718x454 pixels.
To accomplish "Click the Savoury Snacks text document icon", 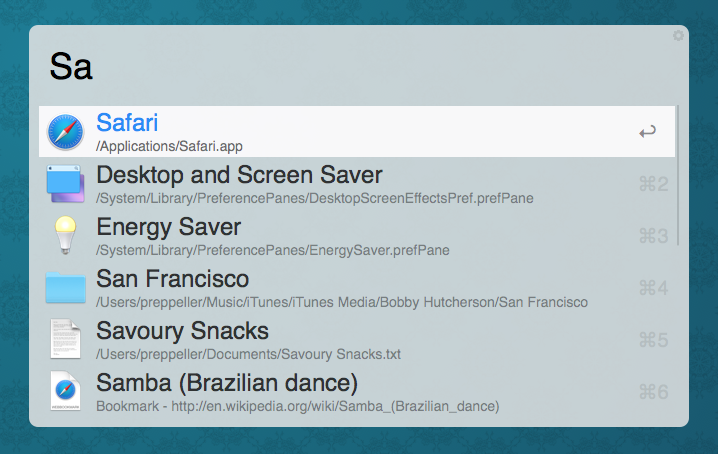I will tap(65, 340).
